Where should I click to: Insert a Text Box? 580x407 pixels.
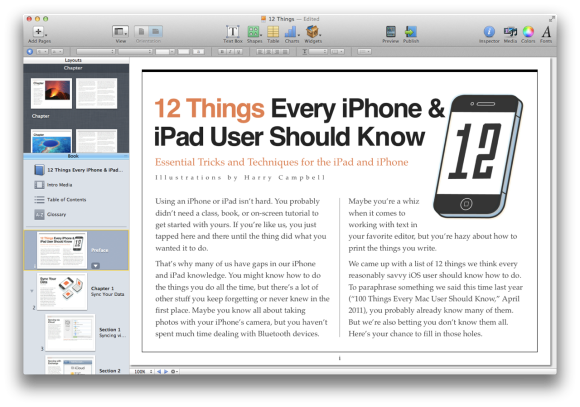pos(233,34)
